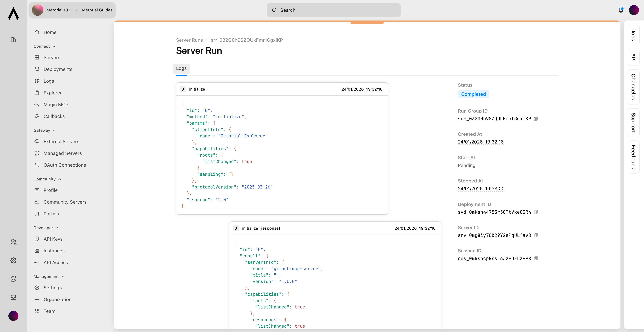The width and height of the screenshot is (644, 332).
Task: Copy the Run Group ID
Action: point(536,119)
